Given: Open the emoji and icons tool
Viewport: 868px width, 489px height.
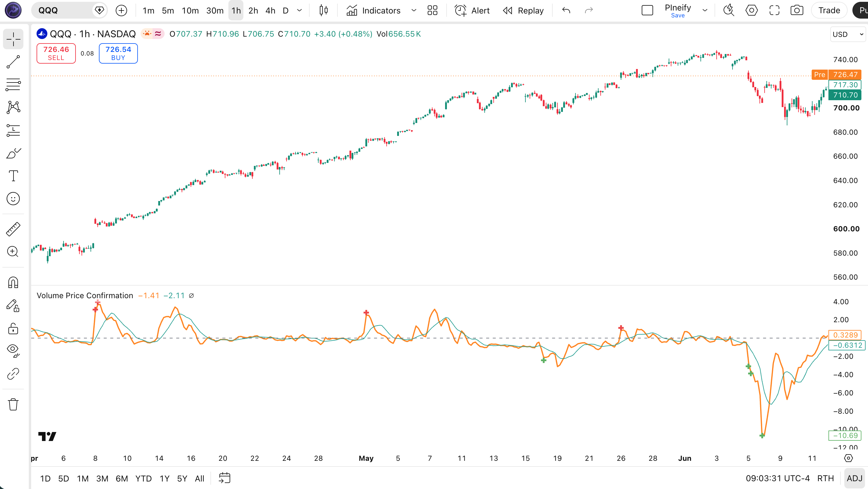Looking at the screenshot, I should (13, 199).
